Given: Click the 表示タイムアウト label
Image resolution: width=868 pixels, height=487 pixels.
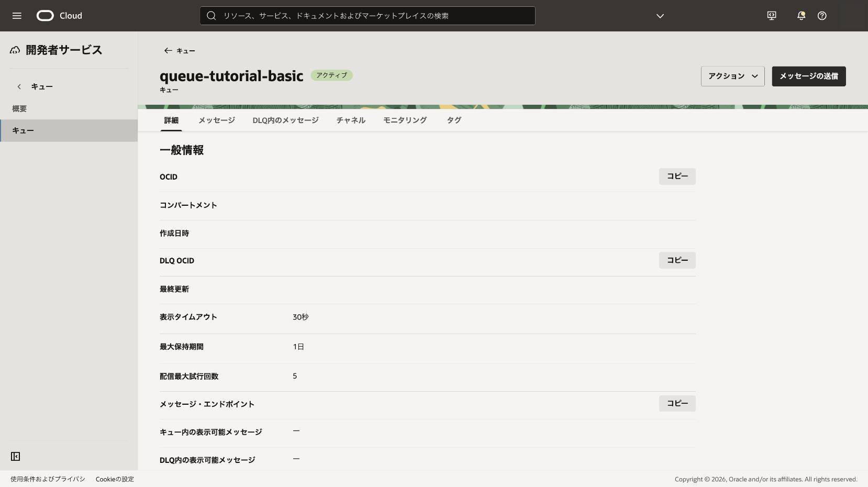Looking at the screenshot, I should click(x=188, y=317).
